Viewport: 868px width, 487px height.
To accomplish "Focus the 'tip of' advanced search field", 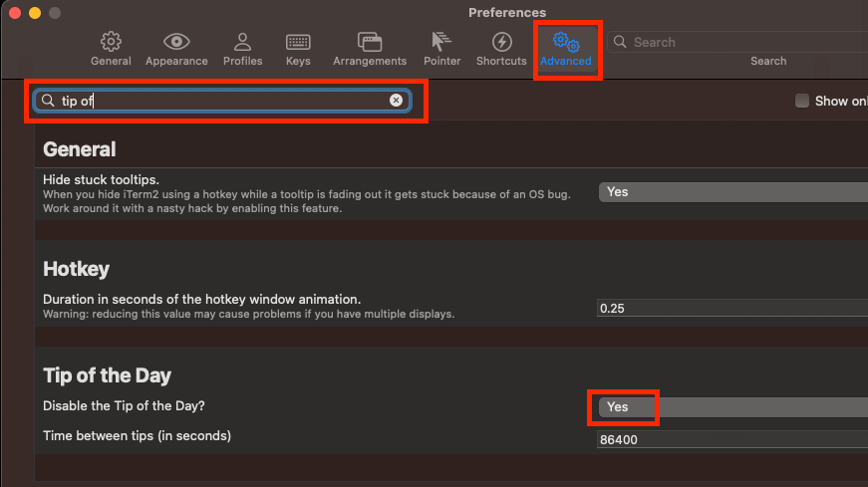I will click(x=222, y=101).
